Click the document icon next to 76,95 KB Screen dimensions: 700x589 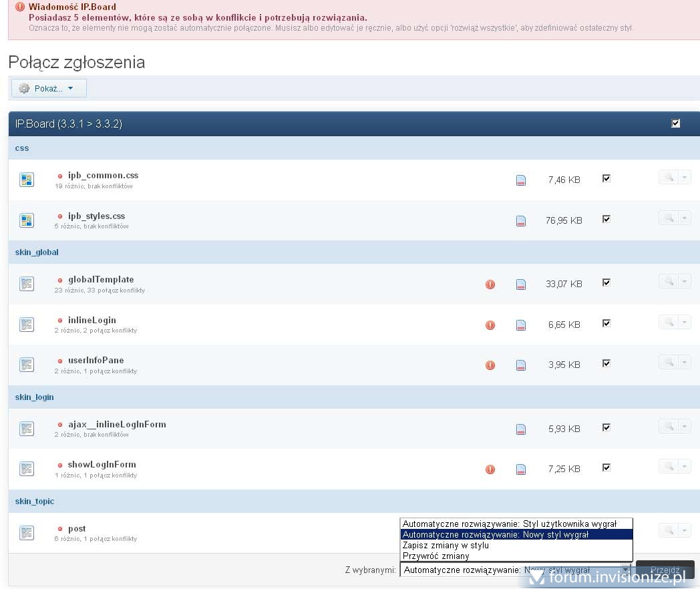[521, 220]
